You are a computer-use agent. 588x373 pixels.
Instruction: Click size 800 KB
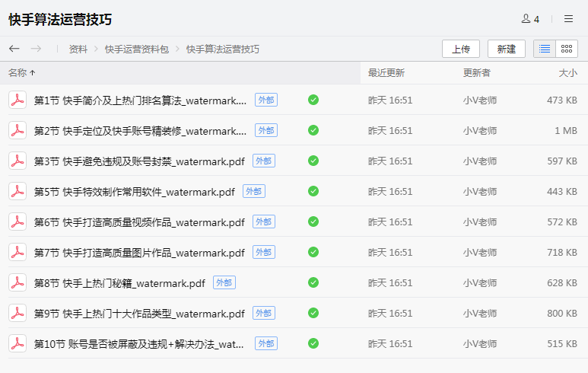561,314
